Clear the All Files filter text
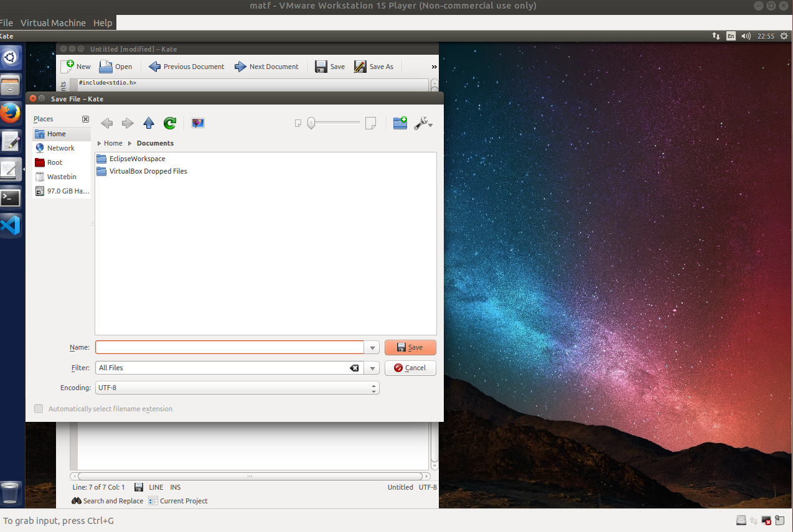 (354, 368)
